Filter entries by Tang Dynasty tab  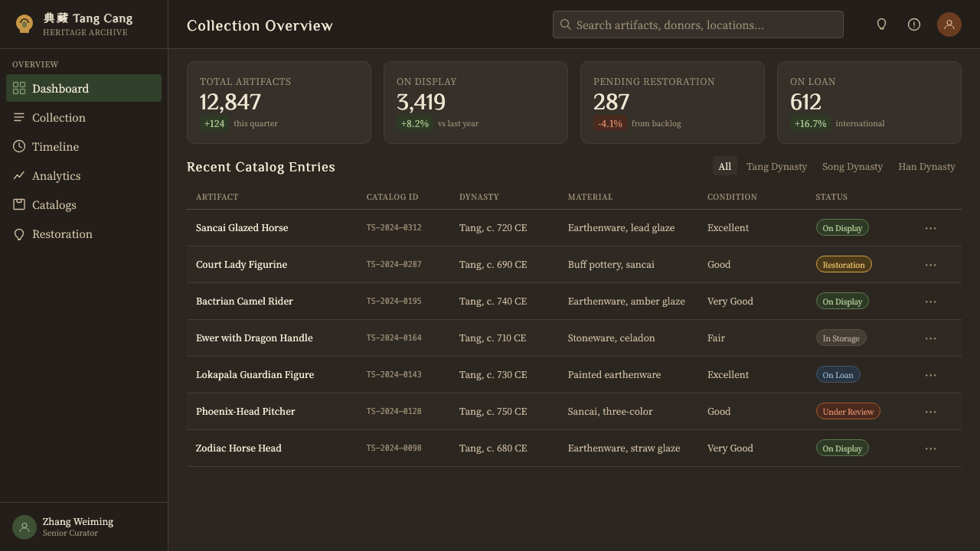(776, 166)
